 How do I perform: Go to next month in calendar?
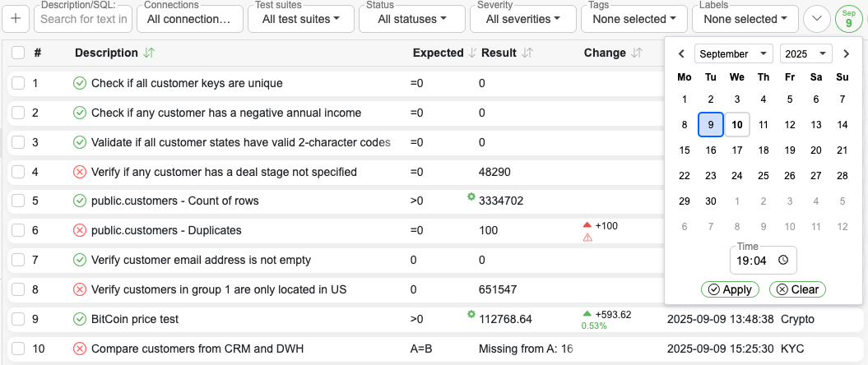[846, 54]
